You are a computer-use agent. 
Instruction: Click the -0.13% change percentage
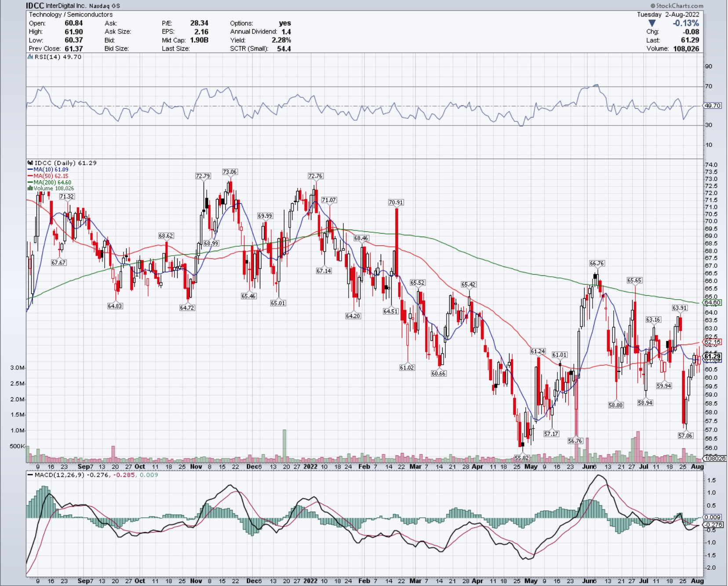point(686,23)
